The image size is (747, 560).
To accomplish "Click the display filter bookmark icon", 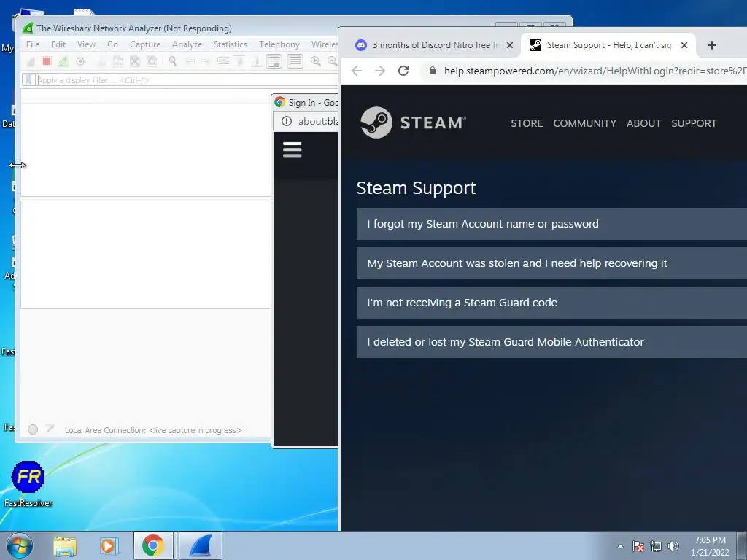I will point(28,80).
